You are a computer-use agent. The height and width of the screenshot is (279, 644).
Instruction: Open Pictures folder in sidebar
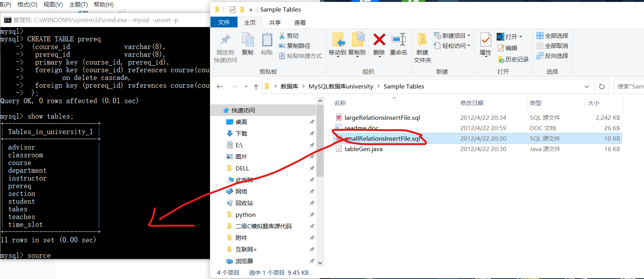(x=237, y=157)
